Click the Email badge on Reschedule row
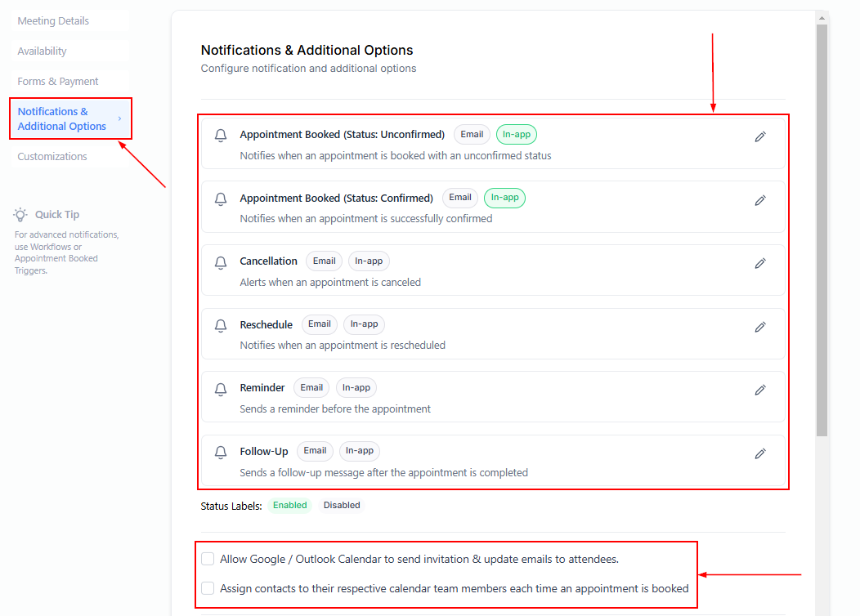The width and height of the screenshot is (860, 616). (319, 324)
